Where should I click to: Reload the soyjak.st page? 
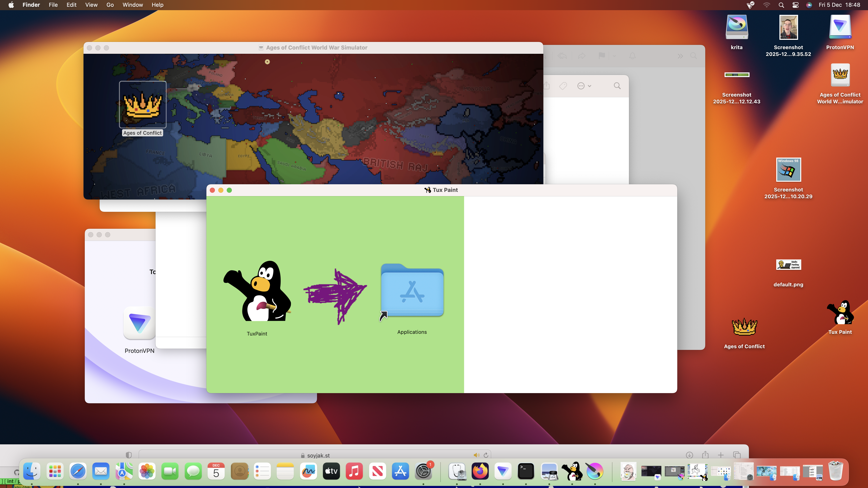[x=486, y=455]
